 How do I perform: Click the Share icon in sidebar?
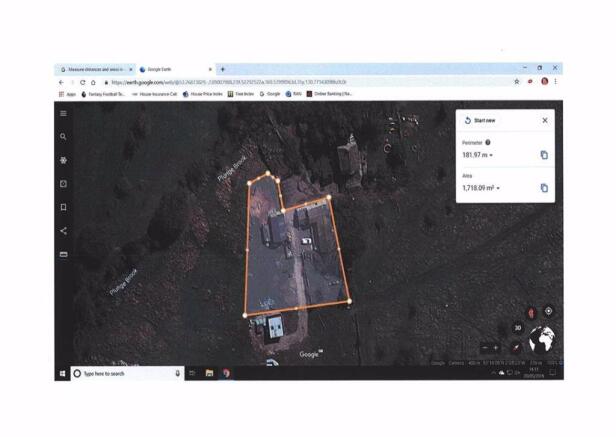coord(63,231)
